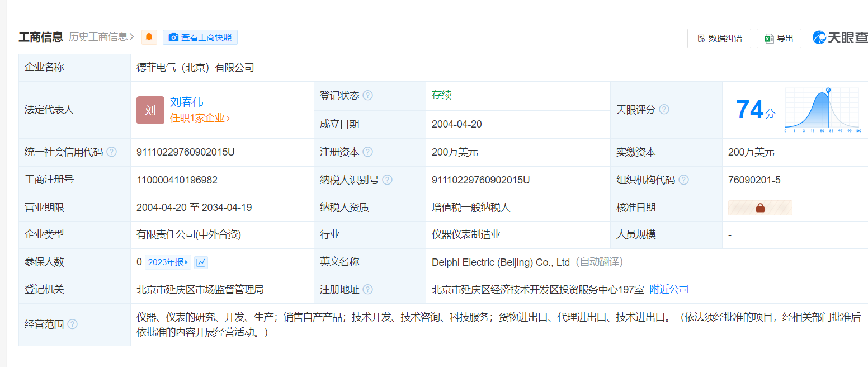The width and height of the screenshot is (868, 367).
Task: Click the 天眼评分 score chart
Action: (822, 110)
